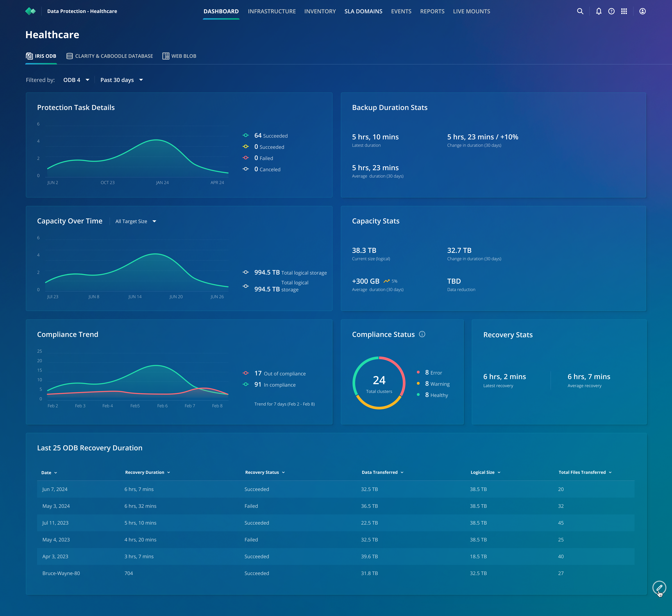Screen dimensions: 672x616
Task: Click the green diamond app logo
Action: click(30, 11)
